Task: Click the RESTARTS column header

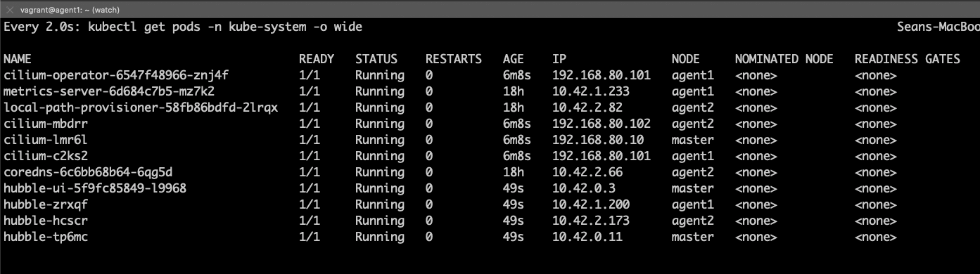Action: [454, 59]
